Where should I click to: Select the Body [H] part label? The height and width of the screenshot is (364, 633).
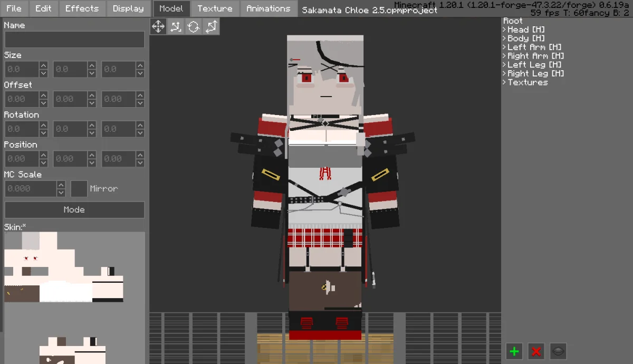point(526,39)
